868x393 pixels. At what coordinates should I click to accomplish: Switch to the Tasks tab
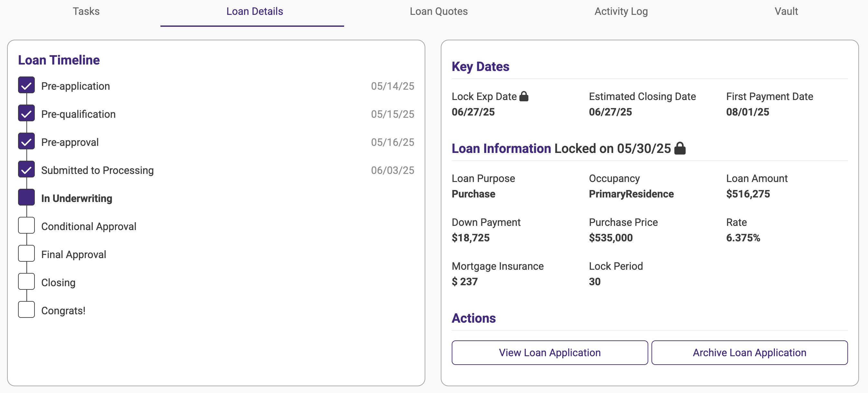86,12
